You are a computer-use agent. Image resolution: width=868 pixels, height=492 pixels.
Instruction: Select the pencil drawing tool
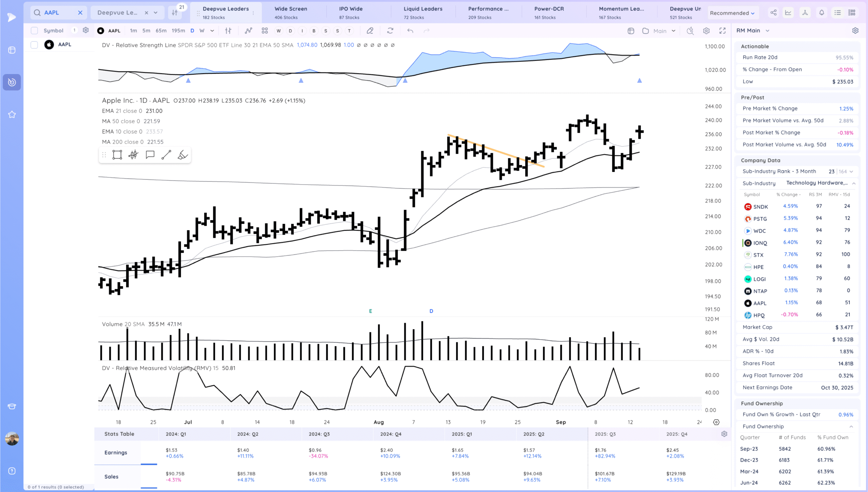370,31
